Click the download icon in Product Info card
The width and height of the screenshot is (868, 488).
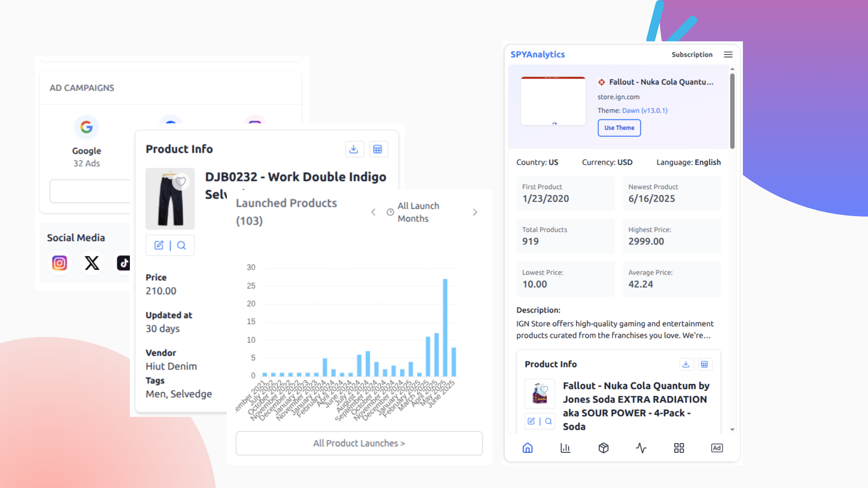click(x=354, y=149)
